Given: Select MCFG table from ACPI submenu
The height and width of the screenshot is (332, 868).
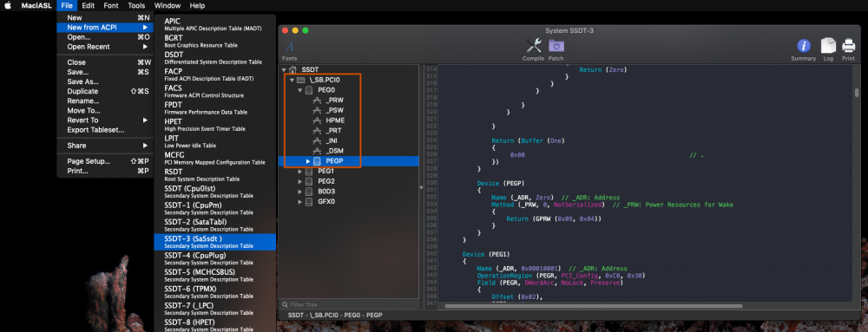Looking at the screenshot, I should point(214,158).
